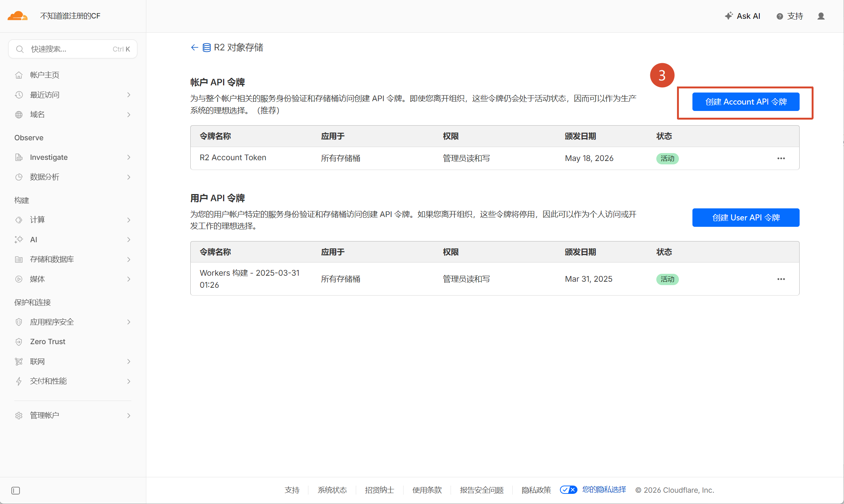The width and height of the screenshot is (844, 504).
Task: Click 支持 link in footer
Action: [x=292, y=490]
